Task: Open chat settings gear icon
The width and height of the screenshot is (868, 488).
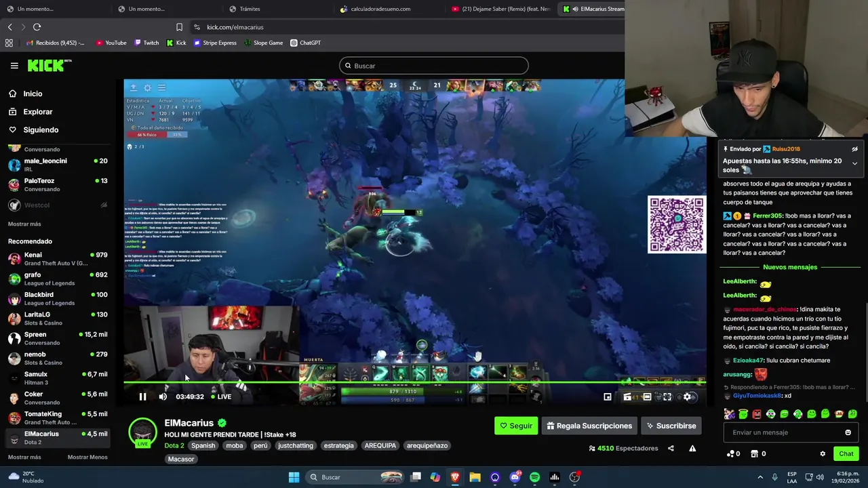Action: pyautogui.click(x=823, y=453)
